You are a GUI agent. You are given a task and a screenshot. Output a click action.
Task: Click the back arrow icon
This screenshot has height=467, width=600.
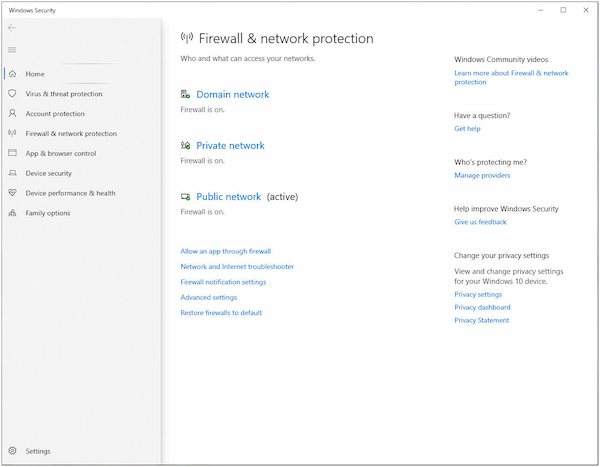pos(12,28)
